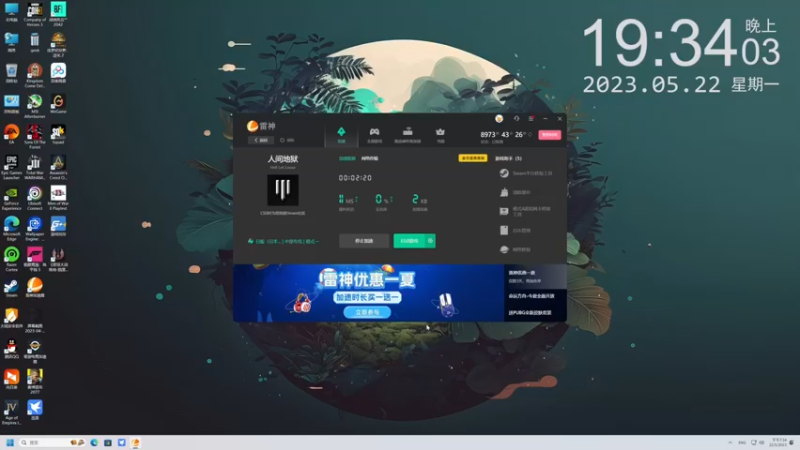This screenshot has width=800, height=450.
Task: Open Total War WARHAMMER desktop icon
Action: [35, 167]
